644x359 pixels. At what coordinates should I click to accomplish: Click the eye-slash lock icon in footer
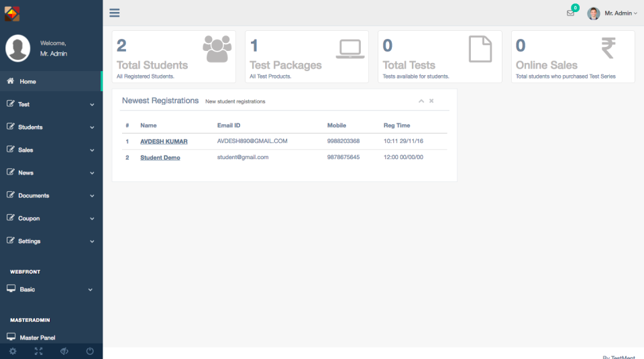[x=64, y=351]
